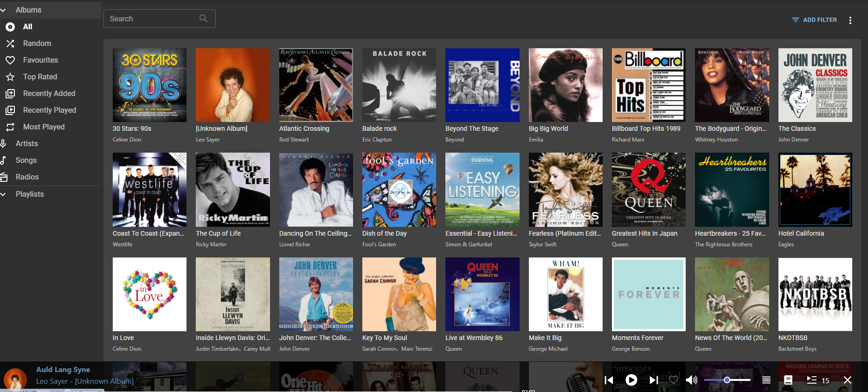This screenshot has height=392, width=868.
Task: Expand the Playlists section
Action: click(4, 194)
